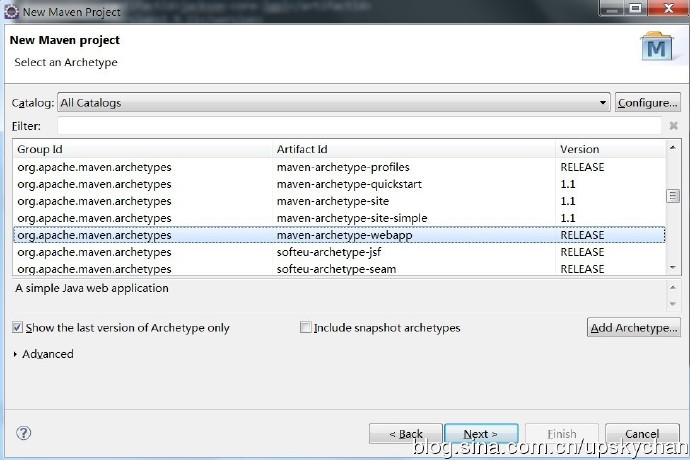This screenshot has height=460, width=690.
Task: Click the Eclipse icon in the title bar
Action: click(11, 11)
